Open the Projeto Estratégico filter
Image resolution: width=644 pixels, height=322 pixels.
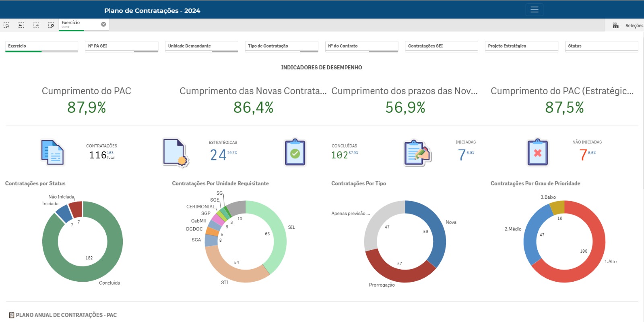click(x=522, y=46)
